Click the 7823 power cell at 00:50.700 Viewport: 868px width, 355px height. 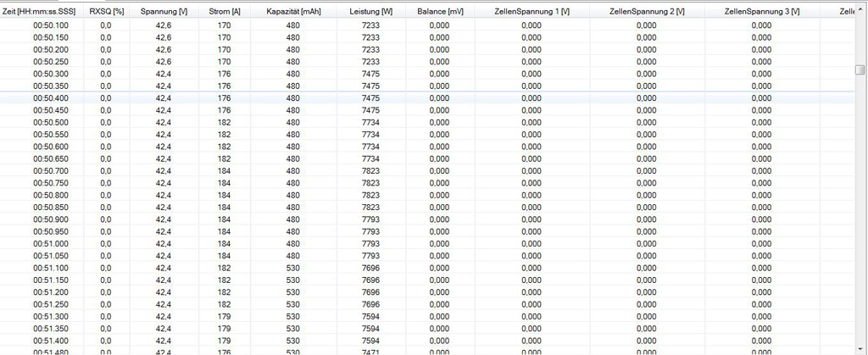pos(370,171)
